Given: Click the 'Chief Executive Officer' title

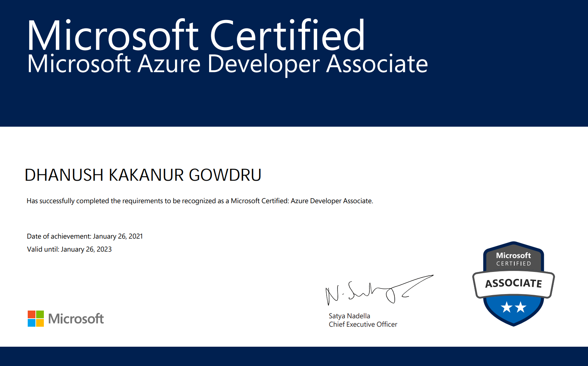Looking at the screenshot, I should 363,324.
